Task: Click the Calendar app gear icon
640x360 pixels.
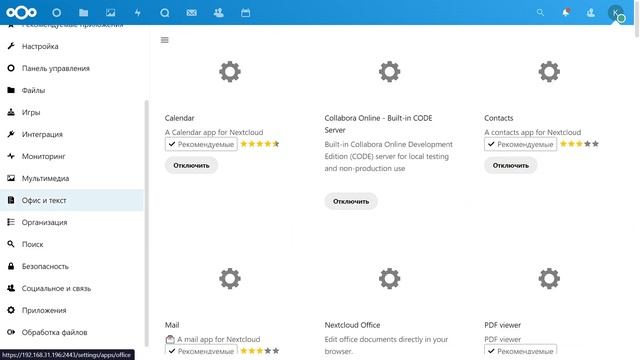Action: [230, 72]
